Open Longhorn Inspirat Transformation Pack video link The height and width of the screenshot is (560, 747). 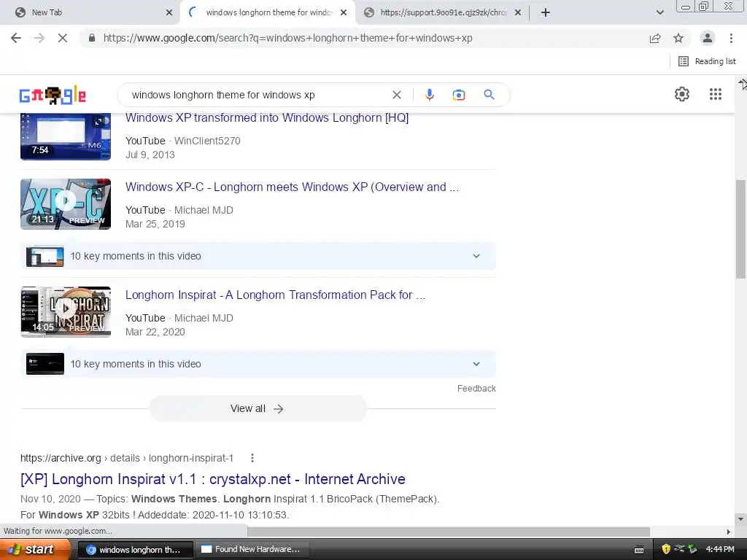point(275,295)
